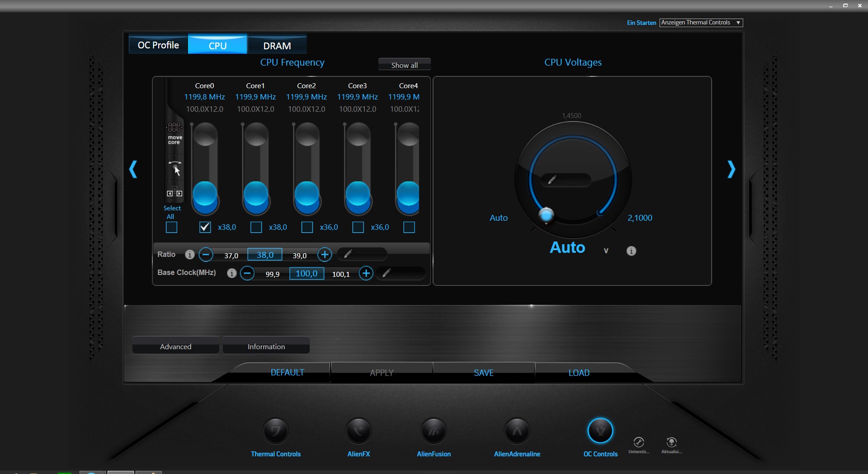Click the large Auto voltage value
Viewport: 868px width, 474px height.
click(567, 247)
